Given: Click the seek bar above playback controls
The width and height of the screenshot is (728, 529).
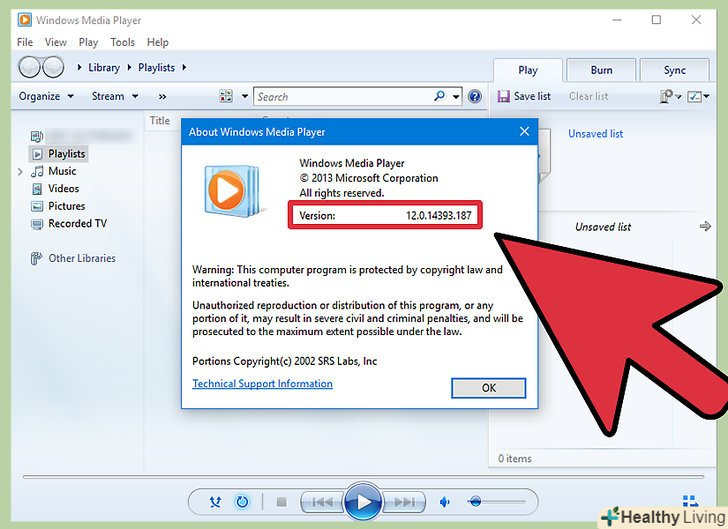Looking at the screenshot, I should coord(363,477).
